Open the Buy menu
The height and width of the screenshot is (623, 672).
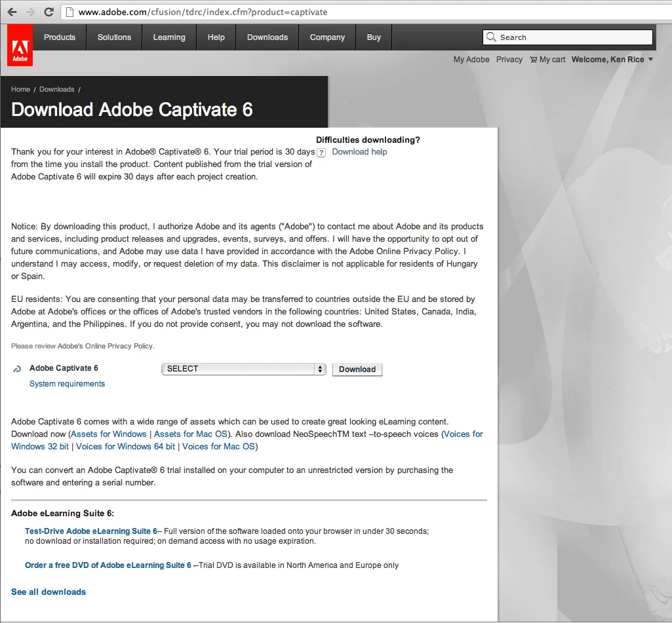click(374, 37)
